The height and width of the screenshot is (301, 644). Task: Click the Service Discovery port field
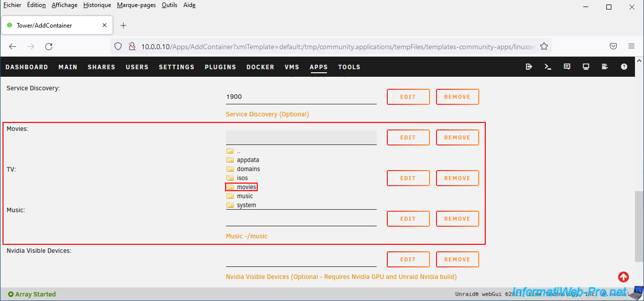click(301, 97)
